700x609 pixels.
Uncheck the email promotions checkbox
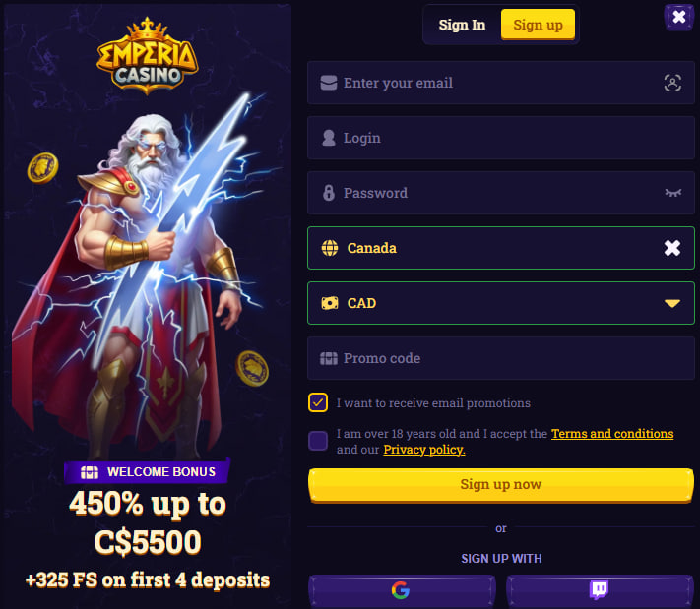(318, 402)
